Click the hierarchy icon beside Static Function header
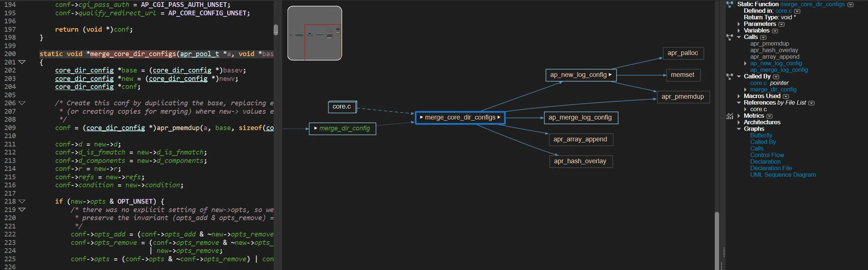Image resolution: width=868 pixels, height=270 pixels. coord(730,4)
